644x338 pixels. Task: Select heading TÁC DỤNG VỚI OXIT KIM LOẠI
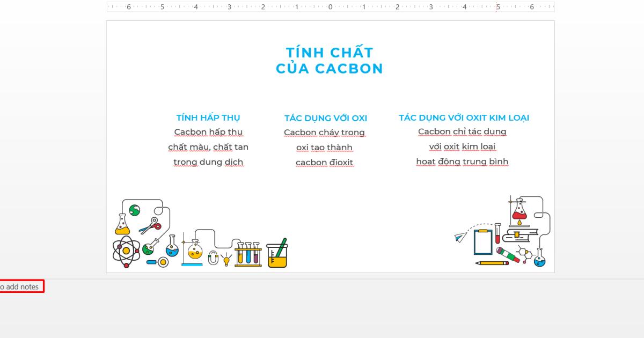click(464, 117)
